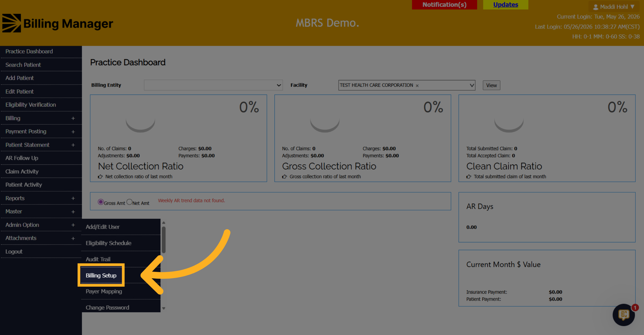Open the Maddi Hohl user menu arrow
This screenshot has width=644, height=335.
(x=632, y=7)
